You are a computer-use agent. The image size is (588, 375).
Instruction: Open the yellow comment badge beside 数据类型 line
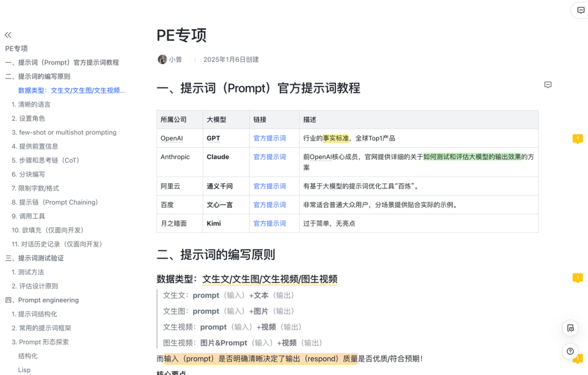[x=577, y=278]
